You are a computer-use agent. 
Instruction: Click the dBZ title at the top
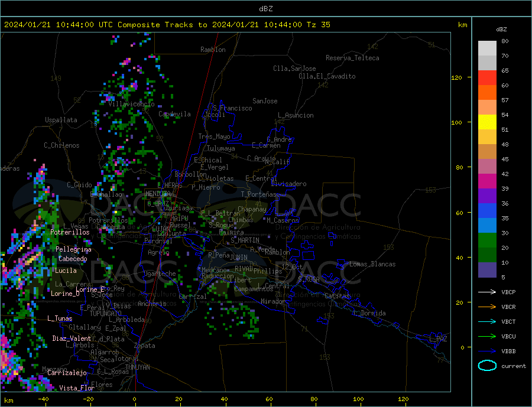click(x=265, y=9)
